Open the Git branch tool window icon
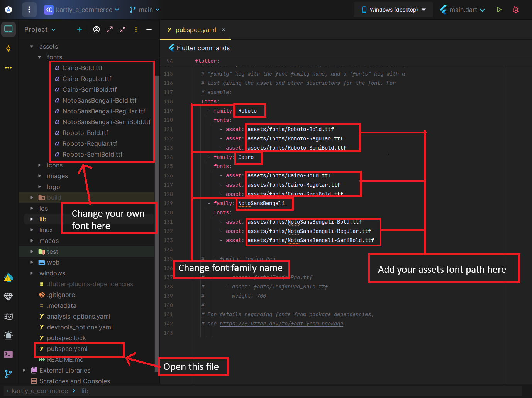532x398 pixels. [8, 374]
